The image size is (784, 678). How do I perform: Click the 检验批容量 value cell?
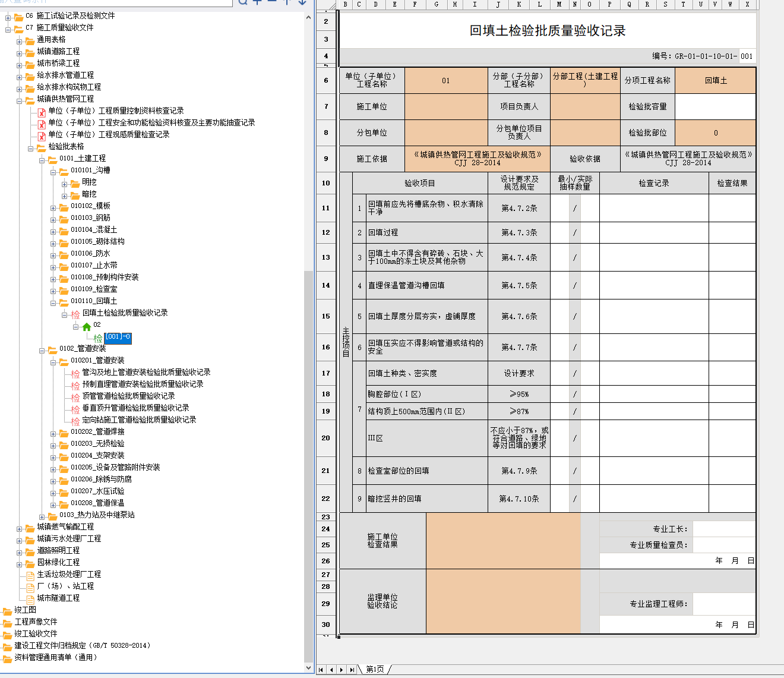(x=716, y=107)
